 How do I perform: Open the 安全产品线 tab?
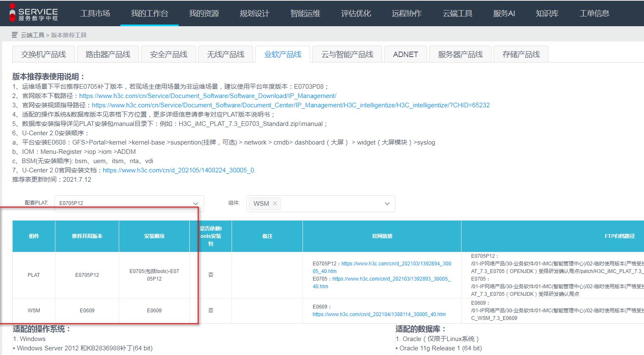coord(169,55)
